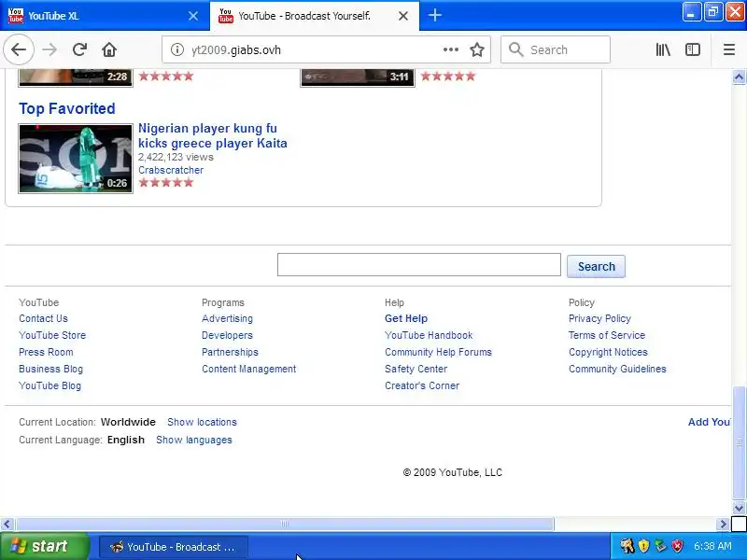
Task: Select the YouTube - Broadcast taskbar button
Action: (x=174, y=547)
